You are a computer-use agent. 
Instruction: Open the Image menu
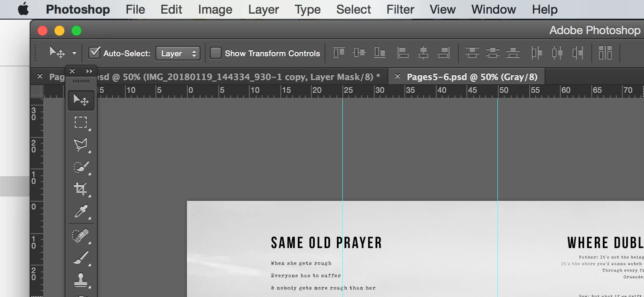215,9
